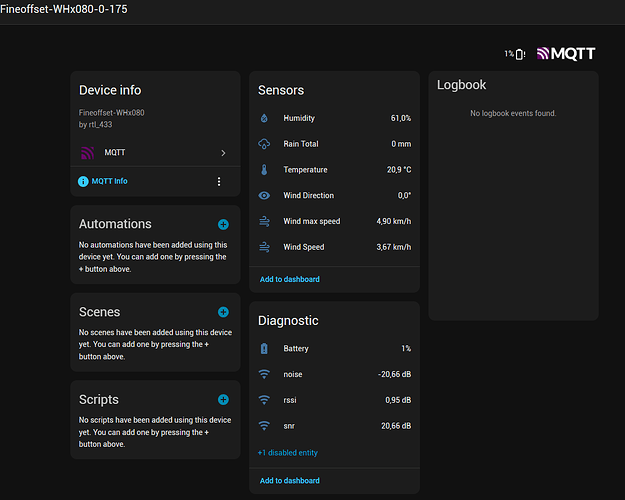Screen dimensions: 625x500
Task: Click the Battery icon in Diagnostic
Action: coord(264,349)
